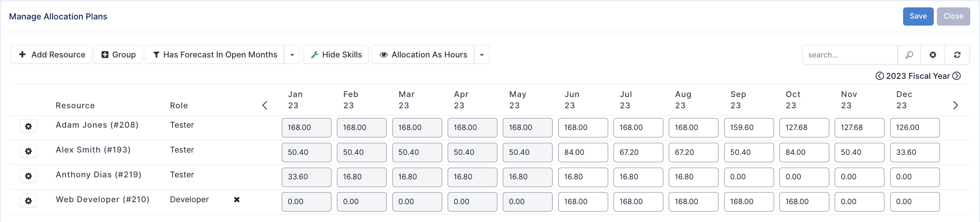The image size is (980, 222).
Task: Toggle Hide Skills option
Action: tap(336, 55)
